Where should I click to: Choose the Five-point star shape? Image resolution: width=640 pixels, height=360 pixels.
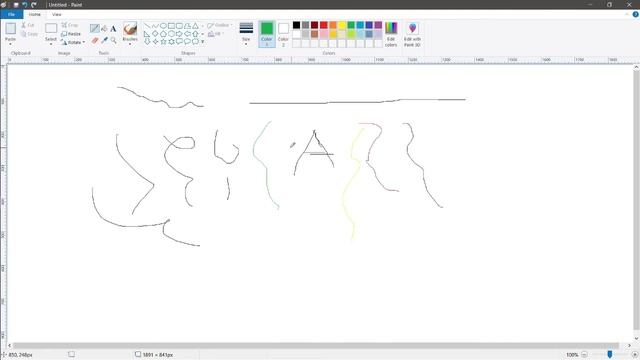pos(163,41)
